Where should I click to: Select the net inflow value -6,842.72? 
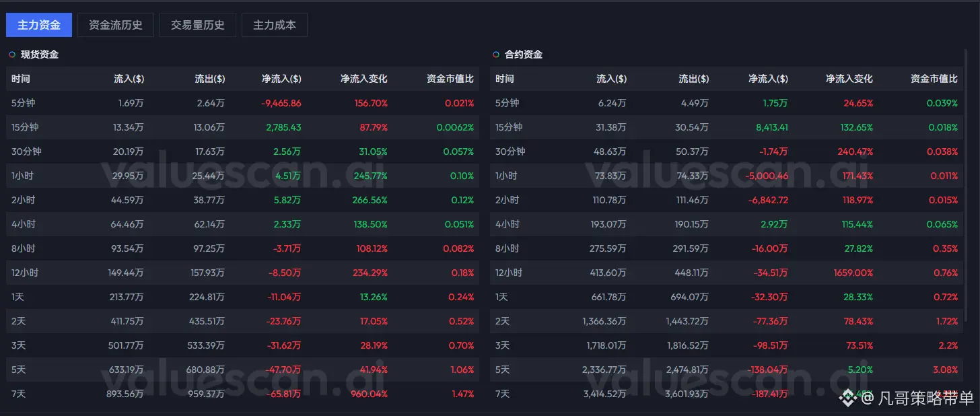(x=768, y=200)
